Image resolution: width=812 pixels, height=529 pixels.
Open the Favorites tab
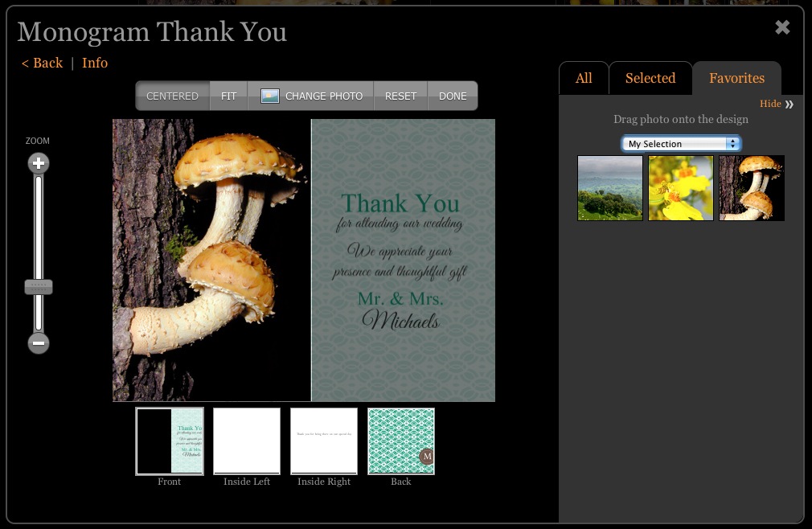click(x=736, y=78)
